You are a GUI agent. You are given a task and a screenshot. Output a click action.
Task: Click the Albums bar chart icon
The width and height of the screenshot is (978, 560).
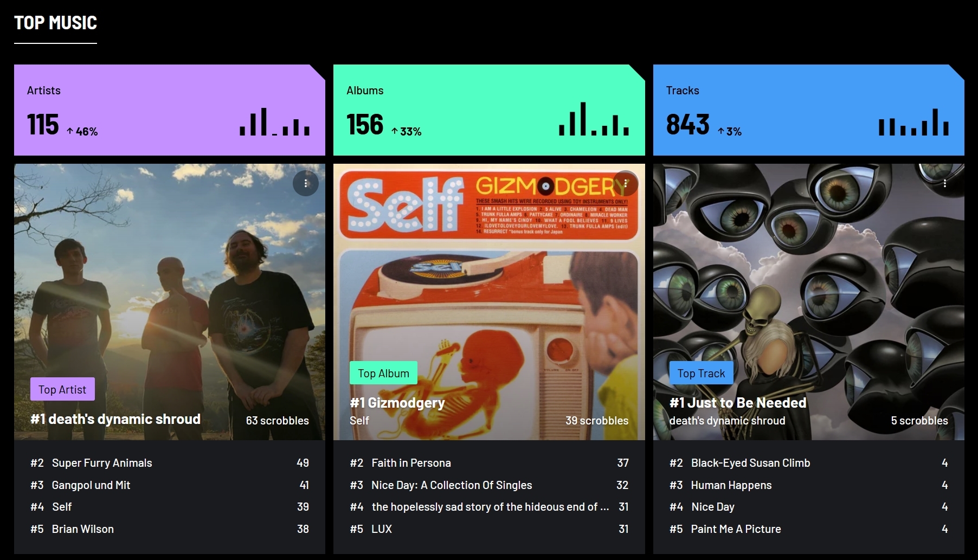(x=594, y=119)
